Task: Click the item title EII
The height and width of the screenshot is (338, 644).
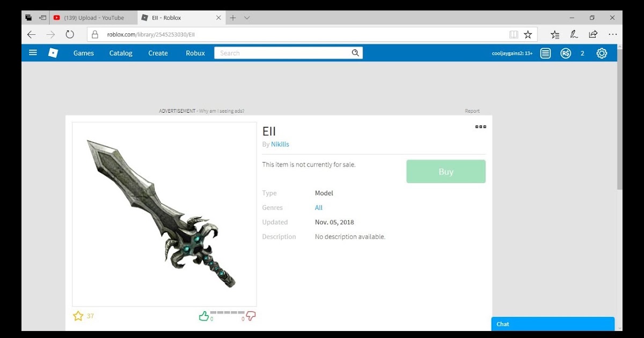Action: coord(269,131)
